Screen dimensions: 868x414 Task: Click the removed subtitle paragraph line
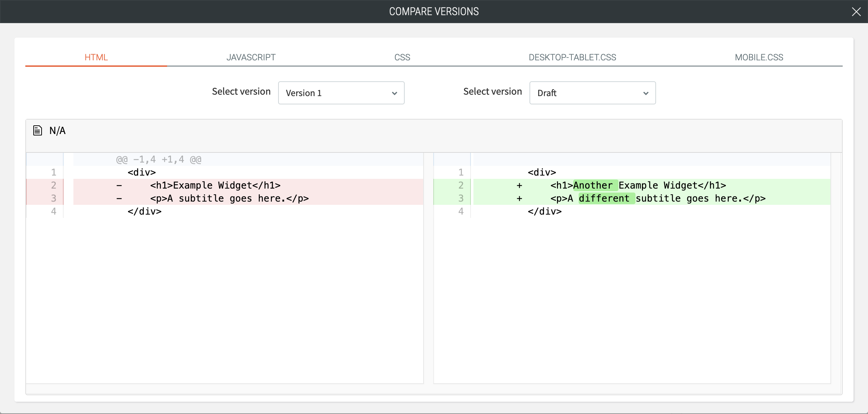click(229, 198)
